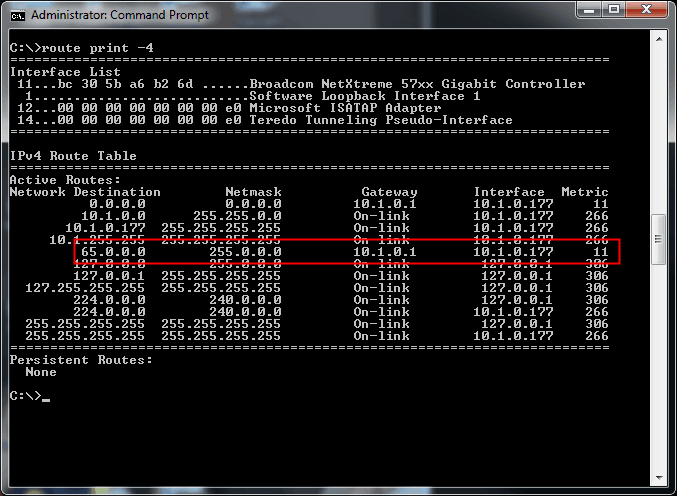Maximize the Command Prompt window
This screenshot has height=496, width=677.
tap(614, 10)
